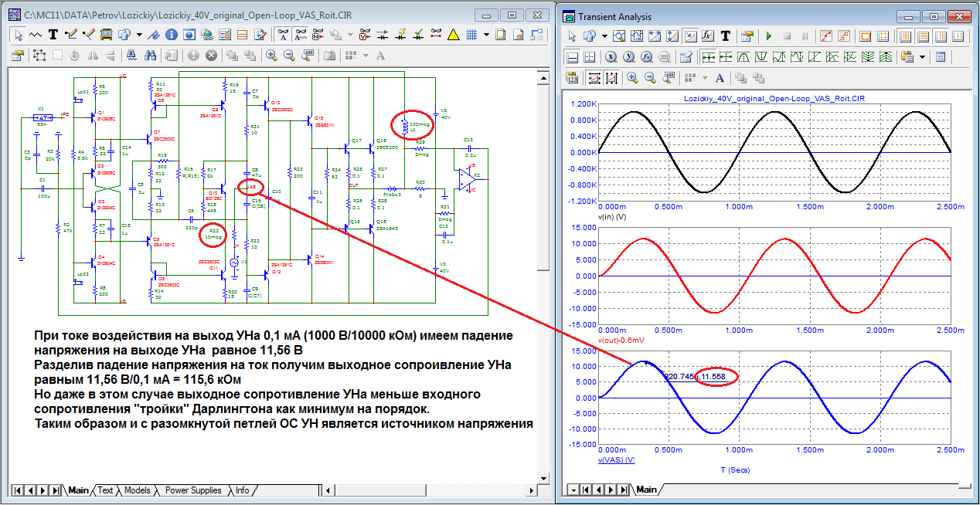
Task: Click the fx function icon in analysis toolbar
Action: [x=707, y=36]
